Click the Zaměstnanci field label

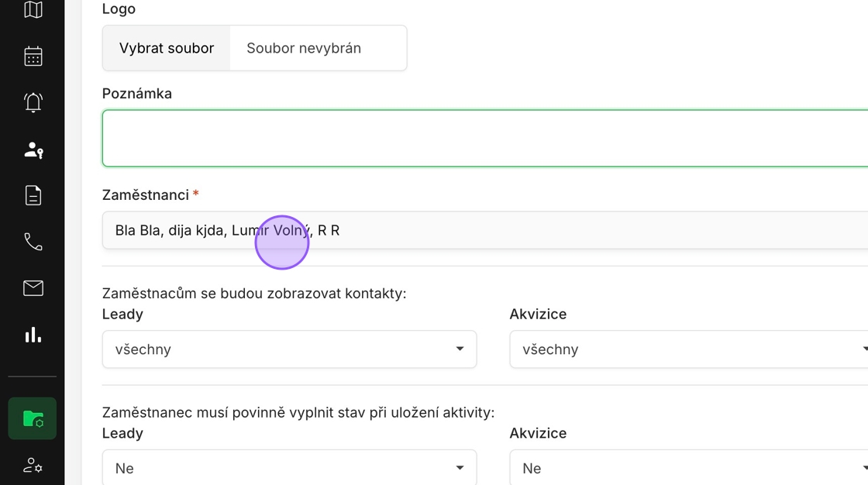click(x=146, y=194)
